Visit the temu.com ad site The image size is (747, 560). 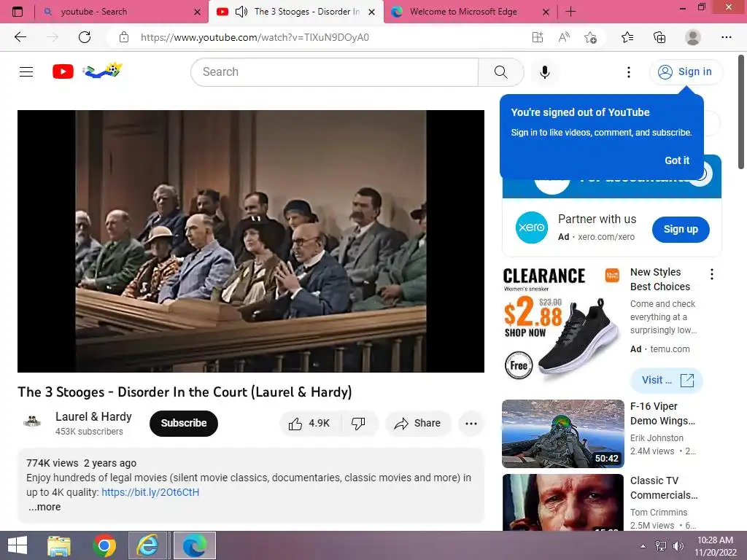click(667, 380)
